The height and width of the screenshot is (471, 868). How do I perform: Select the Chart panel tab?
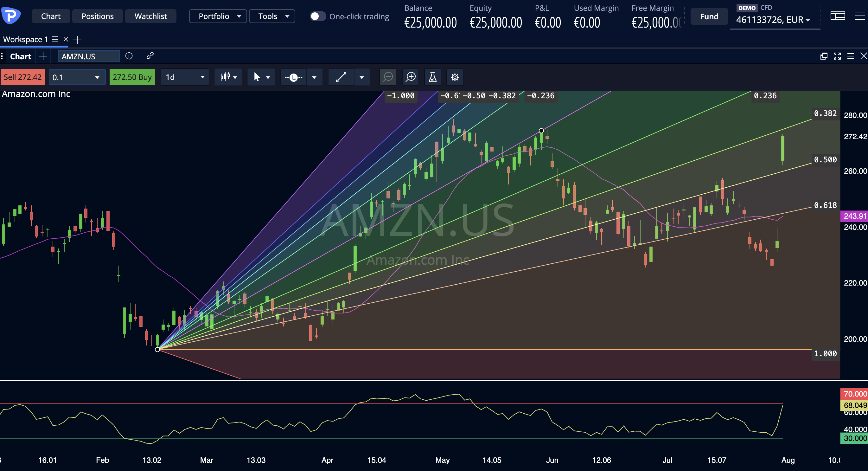[x=21, y=56]
